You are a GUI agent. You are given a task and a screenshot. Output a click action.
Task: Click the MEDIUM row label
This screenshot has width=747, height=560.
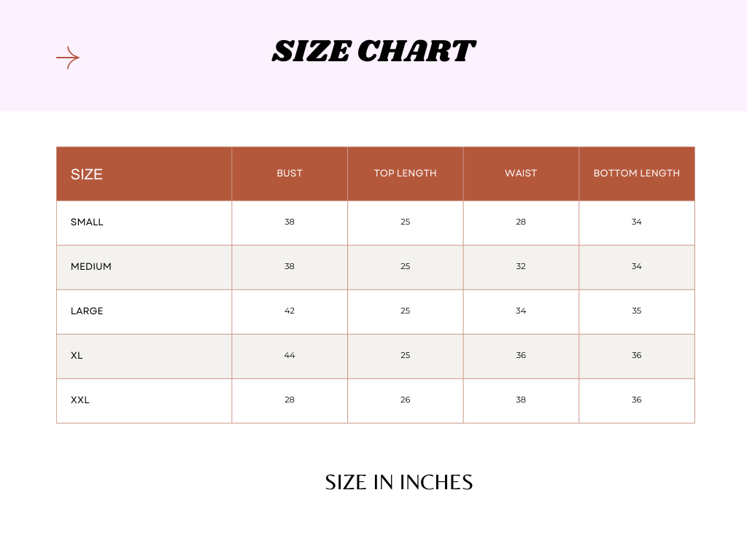pyautogui.click(x=91, y=267)
